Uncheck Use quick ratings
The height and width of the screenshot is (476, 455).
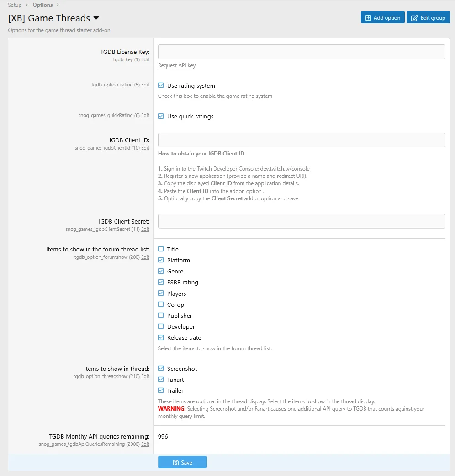[x=161, y=116]
